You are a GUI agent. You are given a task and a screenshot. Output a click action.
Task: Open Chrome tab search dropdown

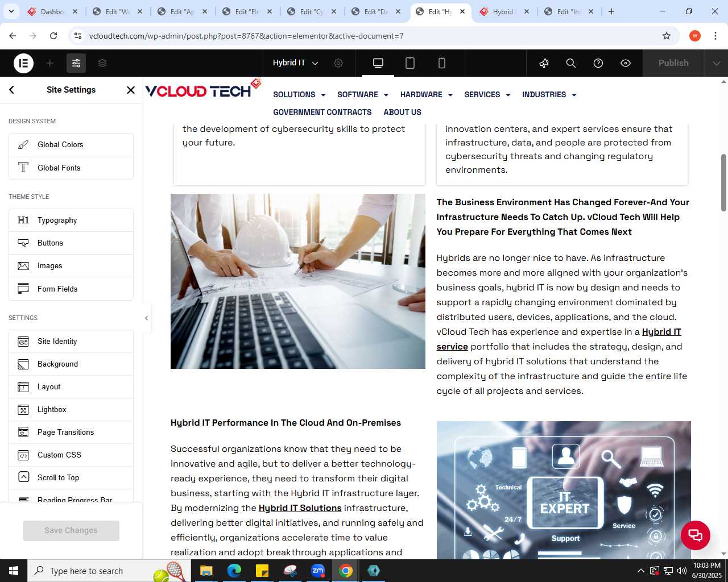click(x=11, y=11)
